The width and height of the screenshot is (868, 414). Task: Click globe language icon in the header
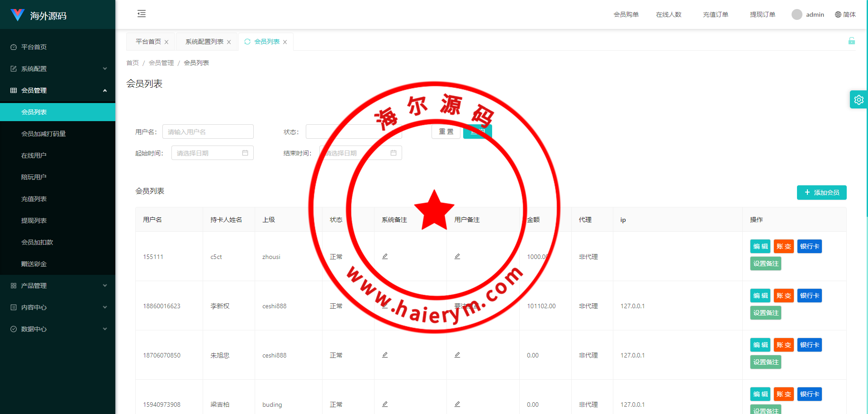838,14
